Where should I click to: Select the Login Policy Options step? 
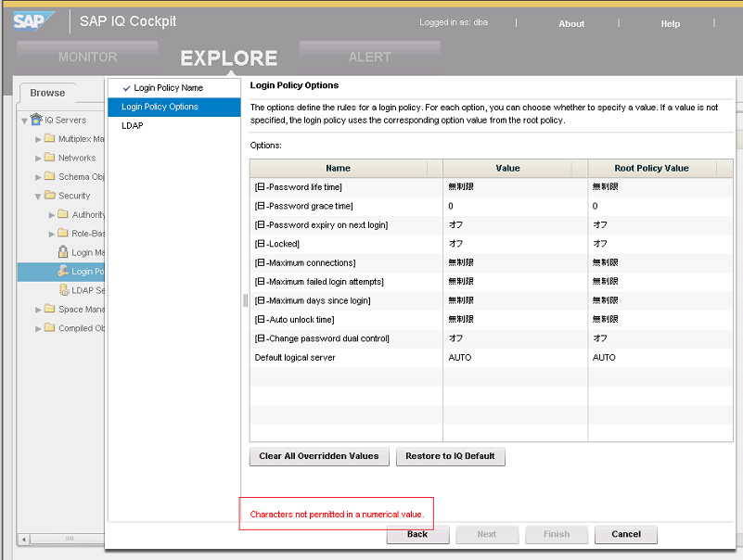pyautogui.click(x=173, y=107)
